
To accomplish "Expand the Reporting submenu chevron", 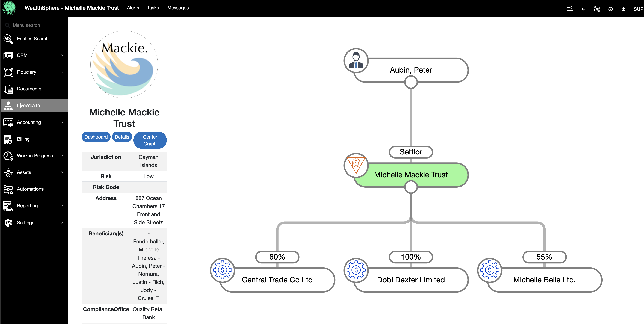I will click(62, 206).
